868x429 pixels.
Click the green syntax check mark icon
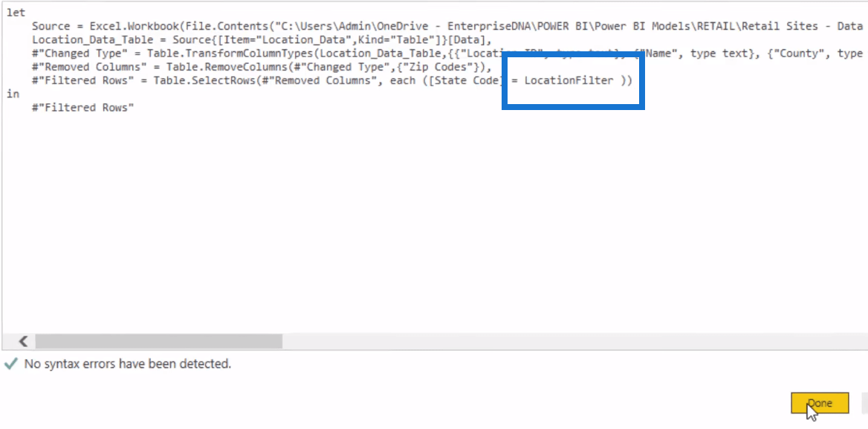tap(10, 364)
